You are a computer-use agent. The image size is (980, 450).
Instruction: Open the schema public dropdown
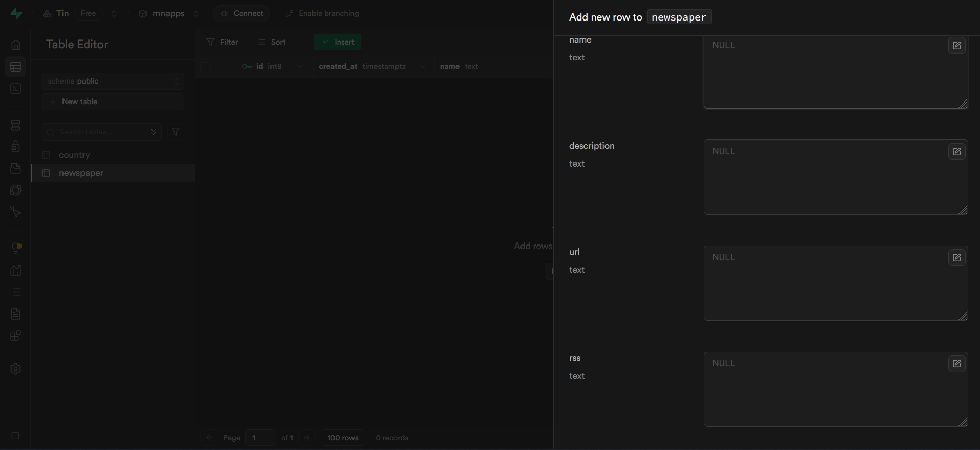pyautogui.click(x=113, y=81)
